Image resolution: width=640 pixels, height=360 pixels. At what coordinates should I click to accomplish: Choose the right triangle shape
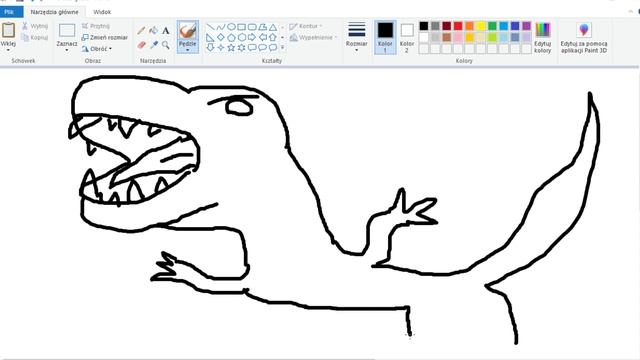click(210, 38)
